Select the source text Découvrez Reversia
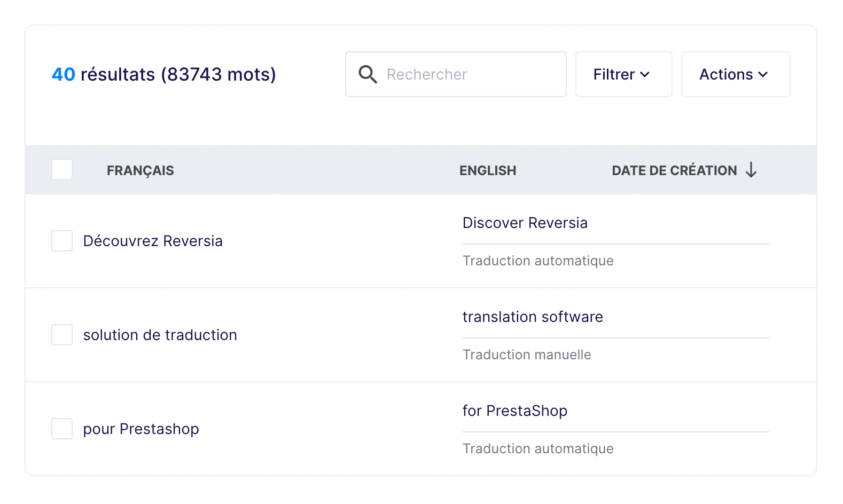 (x=153, y=241)
